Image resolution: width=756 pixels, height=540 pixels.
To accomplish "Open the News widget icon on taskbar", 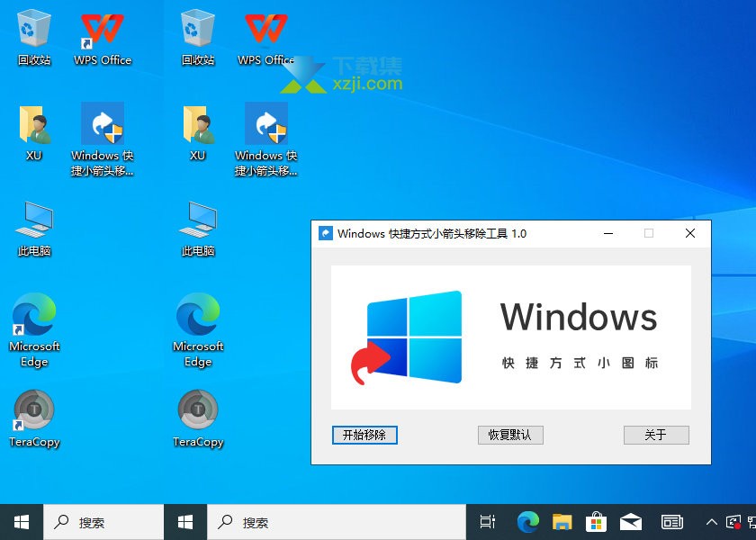I will 671,522.
